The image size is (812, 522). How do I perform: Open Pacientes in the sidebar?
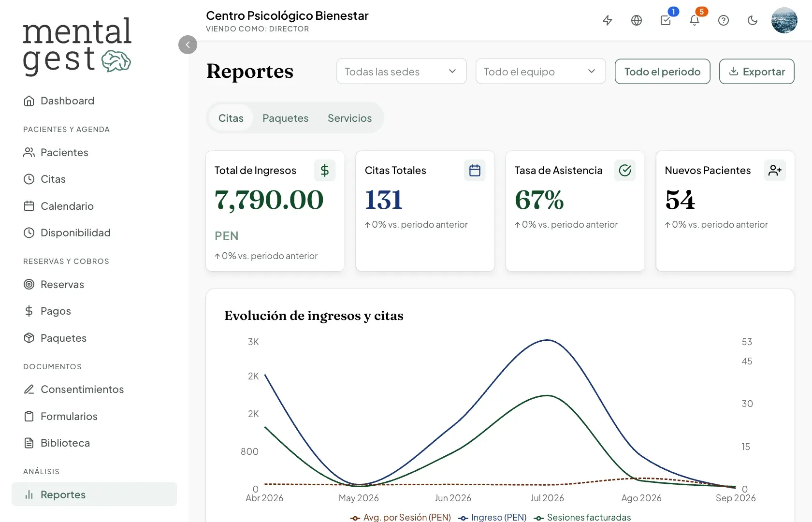click(x=94, y=152)
